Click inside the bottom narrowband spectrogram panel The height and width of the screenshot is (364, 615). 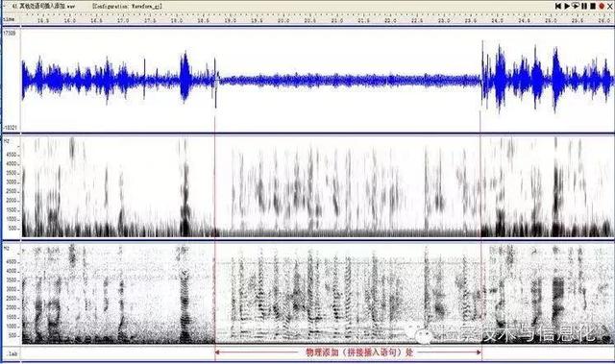(x=317, y=294)
